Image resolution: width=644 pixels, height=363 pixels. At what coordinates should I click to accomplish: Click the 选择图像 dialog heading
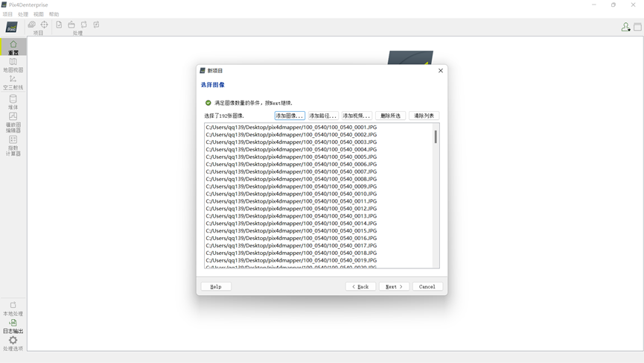point(213,85)
